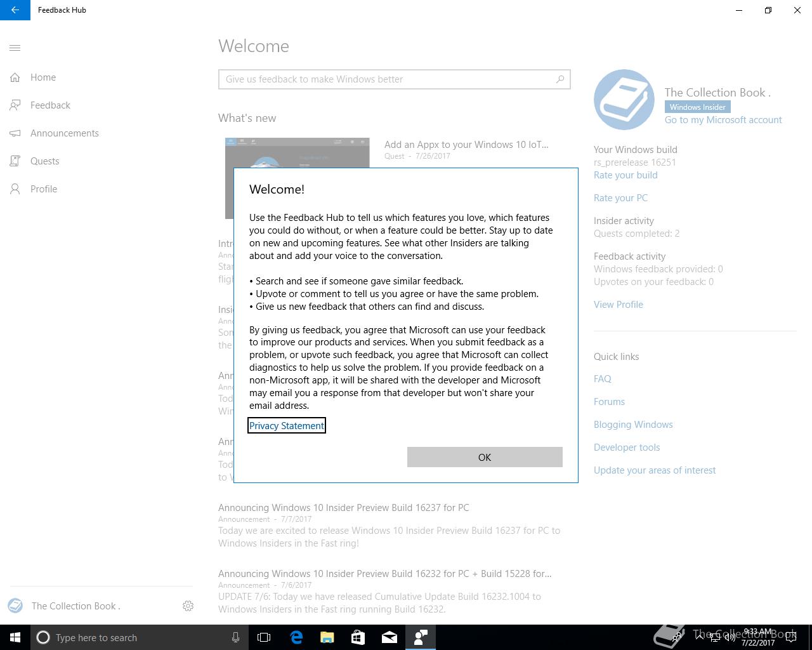Click the Windows Insider badge
Image resolution: width=812 pixels, height=650 pixels.
coord(697,107)
